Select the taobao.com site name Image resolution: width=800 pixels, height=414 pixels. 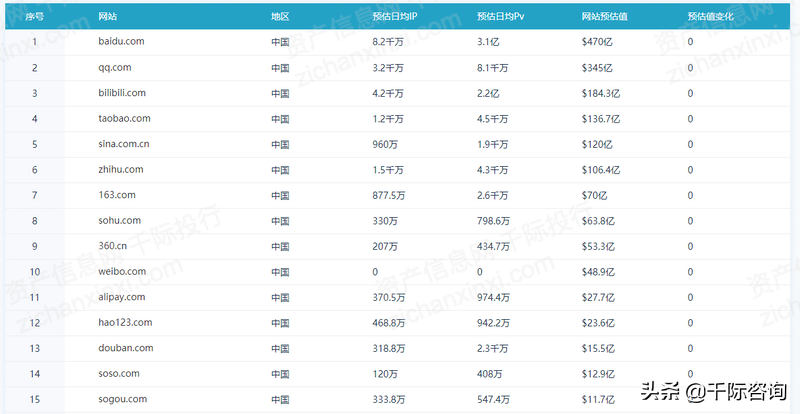(124, 118)
